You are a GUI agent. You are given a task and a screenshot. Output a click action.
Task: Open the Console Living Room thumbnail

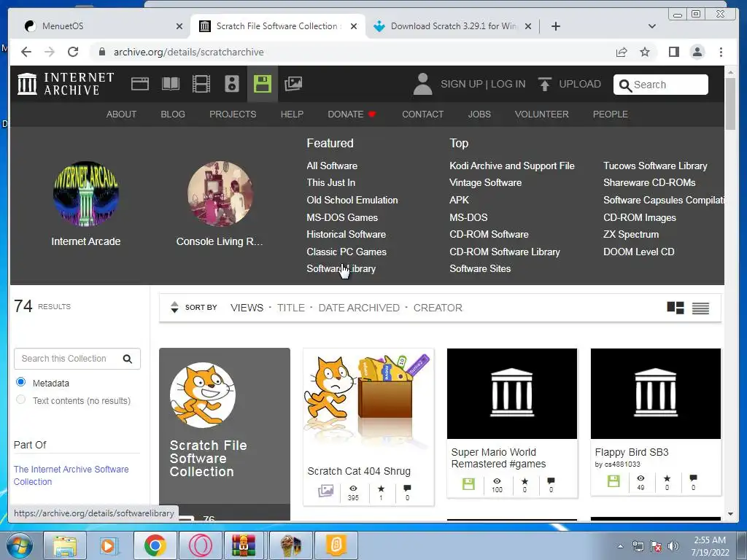click(x=220, y=194)
